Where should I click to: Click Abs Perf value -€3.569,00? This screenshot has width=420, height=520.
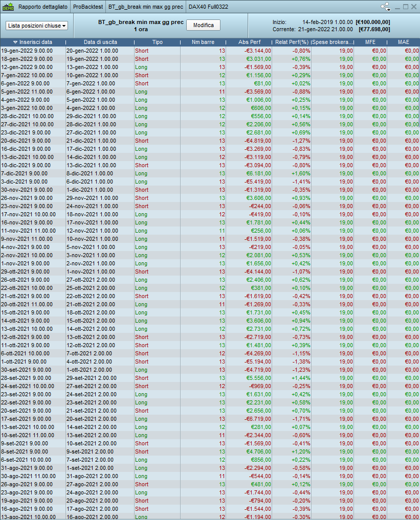pos(258,92)
